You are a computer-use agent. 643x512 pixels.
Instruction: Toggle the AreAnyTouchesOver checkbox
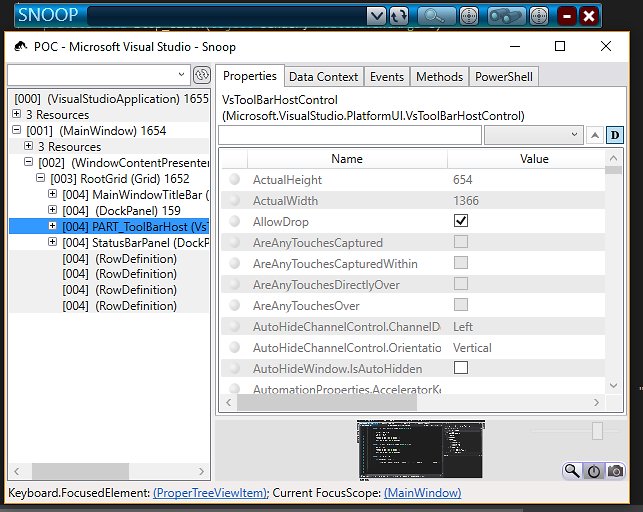(461, 305)
